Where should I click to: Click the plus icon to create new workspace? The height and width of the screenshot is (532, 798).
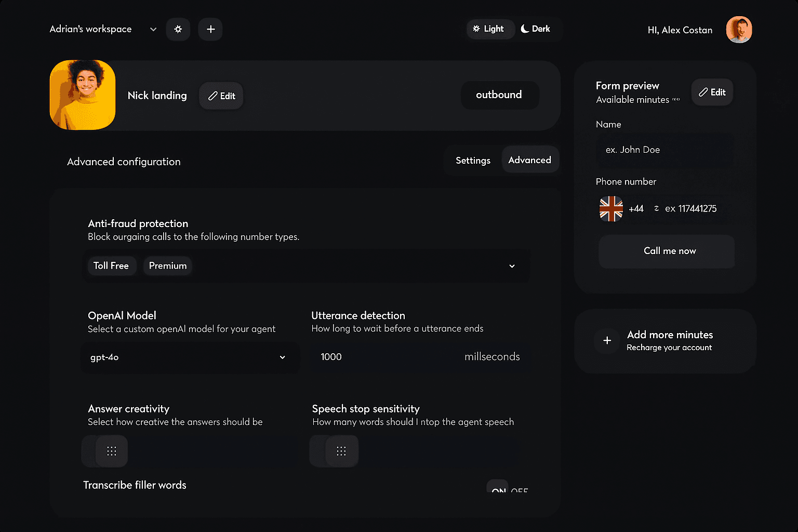pyautogui.click(x=210, y=29)
